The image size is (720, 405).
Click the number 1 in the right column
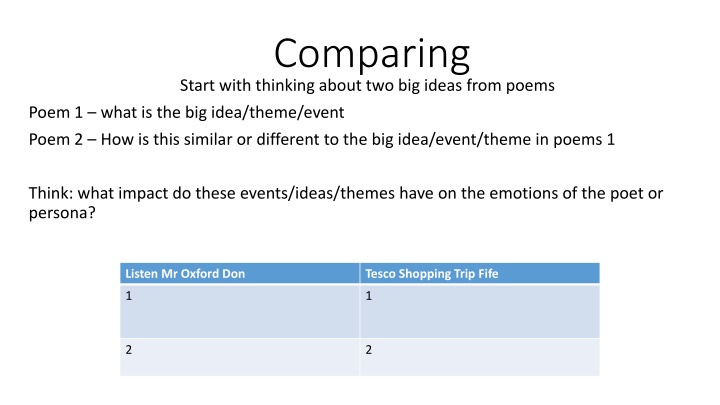click(x=369, y=296)
